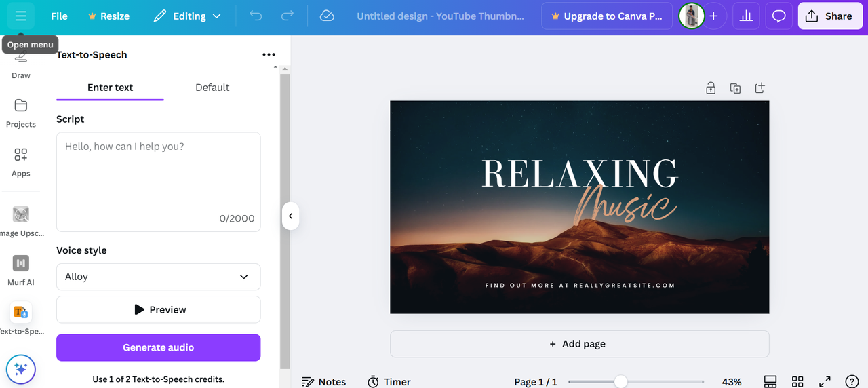
Task: Open the Murf AI app
Action: click(21, 270)
